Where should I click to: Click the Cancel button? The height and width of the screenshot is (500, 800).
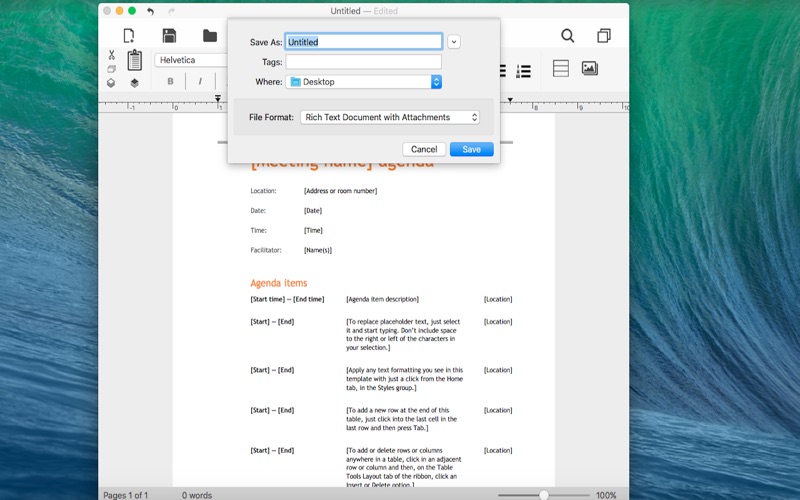424,149
